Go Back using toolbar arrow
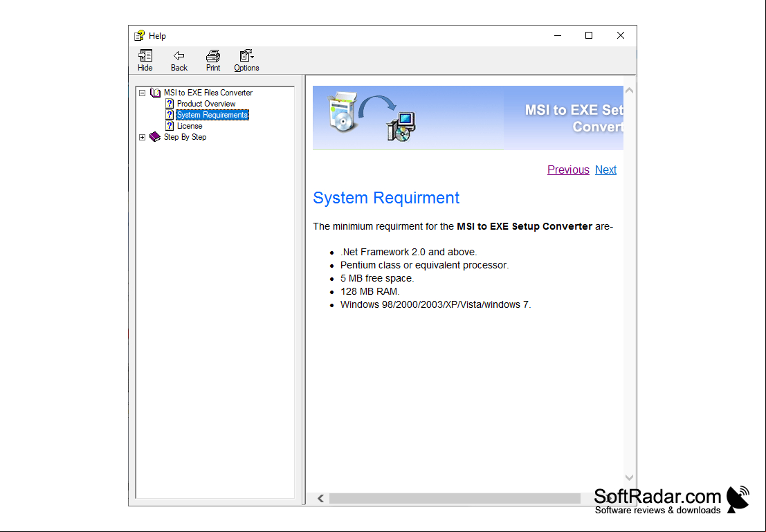This screenshot has height=532, width=766. click(179, 61)
